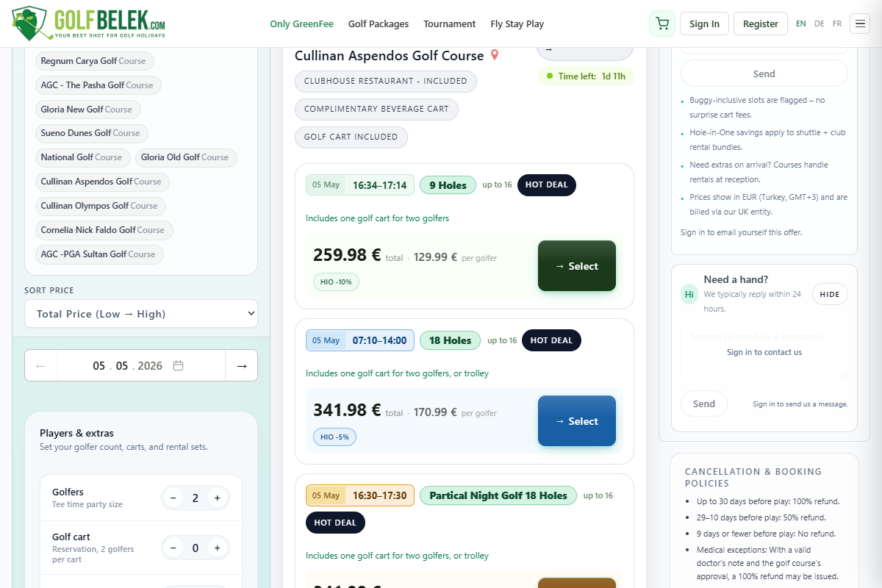Open Fly Stay Play menu

click(517, 24)
